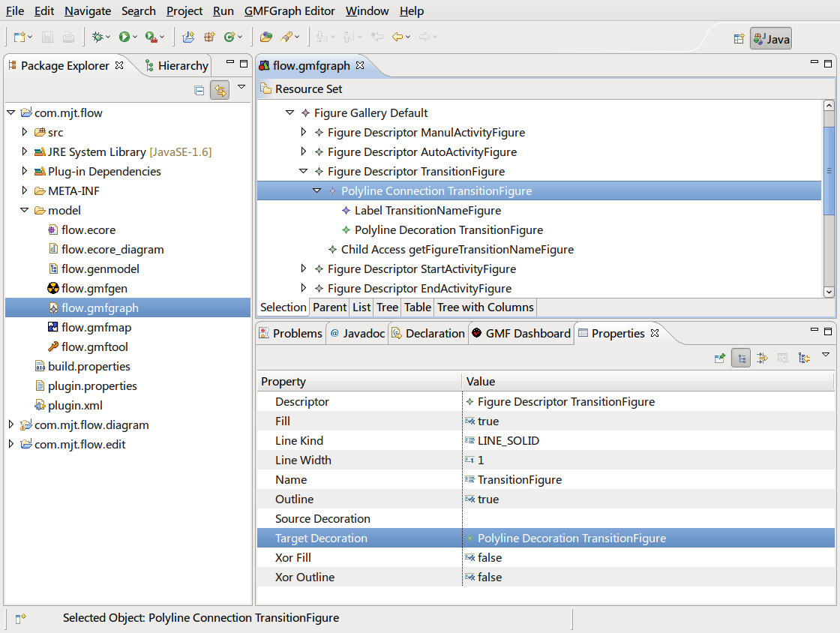Pin the Properties view to selection
The width and height of the screenshot is (840, 633).
[719, 358]
